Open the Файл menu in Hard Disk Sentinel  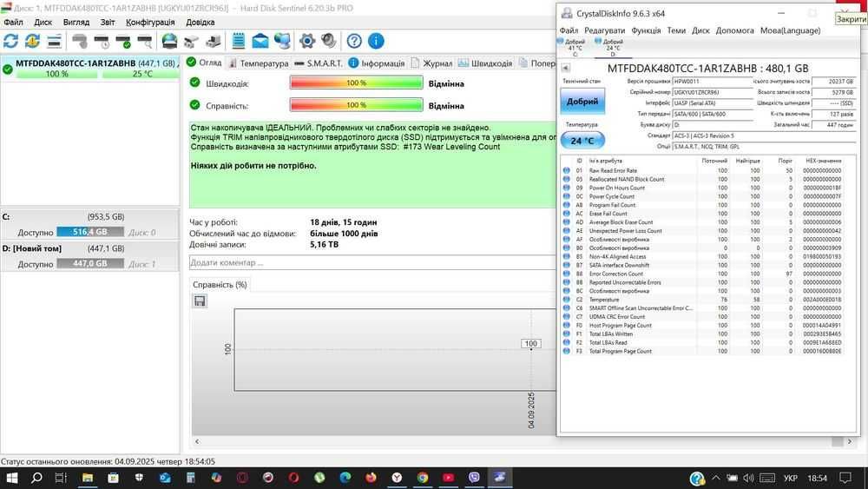coord(13,23)
